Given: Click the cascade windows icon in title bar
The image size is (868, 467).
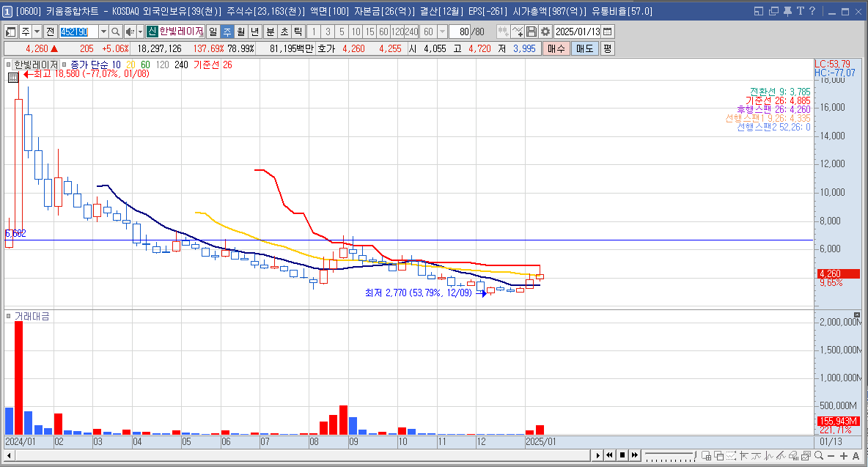Looking at the screenshot, I should click(x=773, y=11).
